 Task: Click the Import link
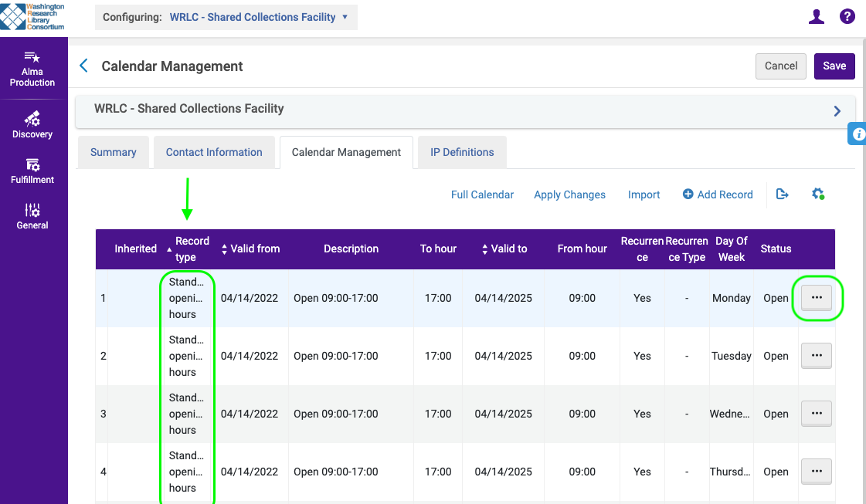[x=644, y=194]
